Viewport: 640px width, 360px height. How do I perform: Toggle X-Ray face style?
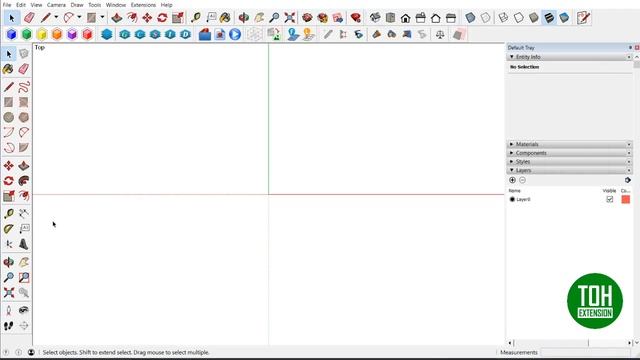470,18
